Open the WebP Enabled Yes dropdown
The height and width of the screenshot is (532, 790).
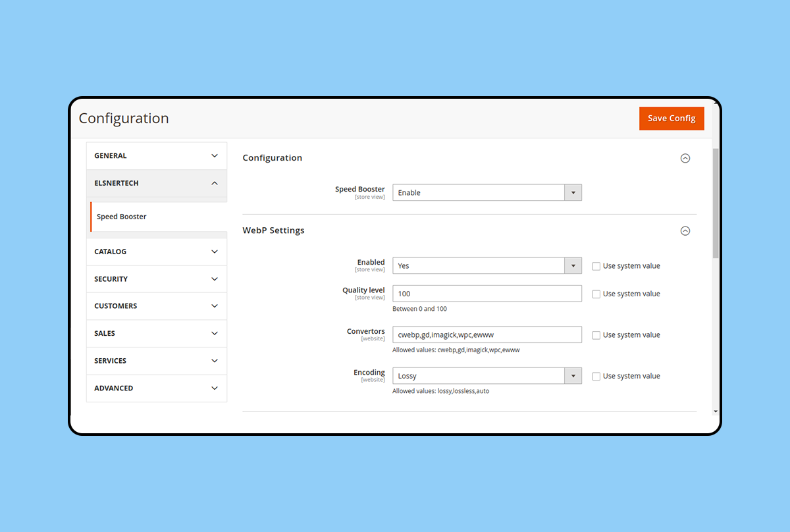(x=487, y=266)
